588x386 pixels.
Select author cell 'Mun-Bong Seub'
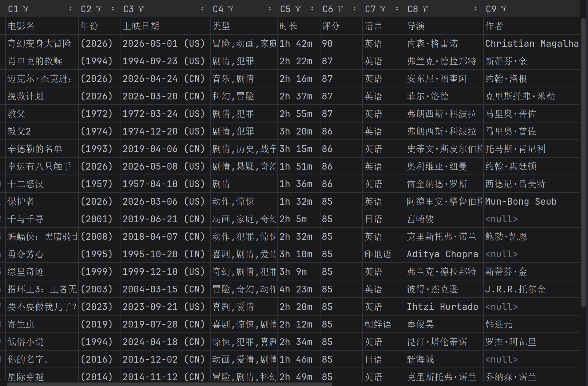coord(532,201)
